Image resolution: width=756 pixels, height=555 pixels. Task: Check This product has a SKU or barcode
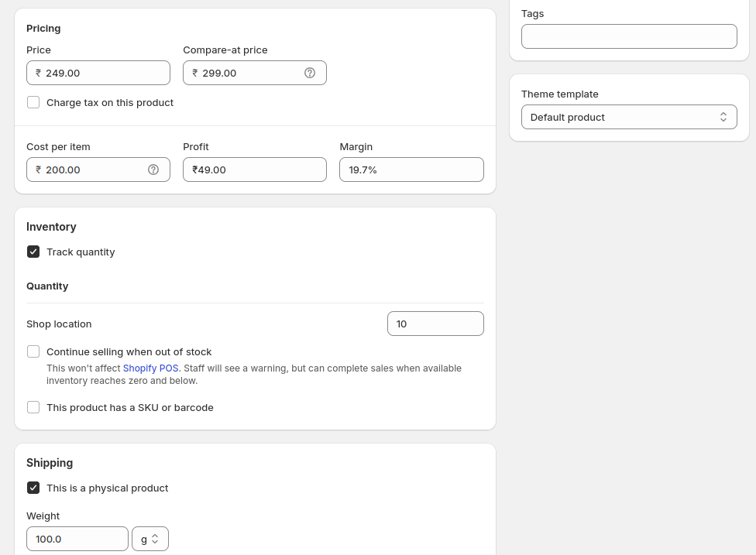(x=33, y=408)
